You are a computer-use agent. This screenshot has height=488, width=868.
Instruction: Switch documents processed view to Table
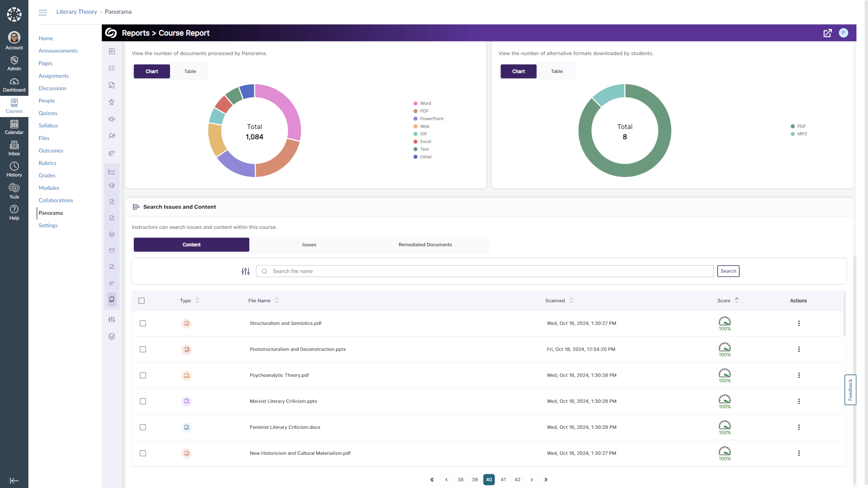(x=190, y=71)
